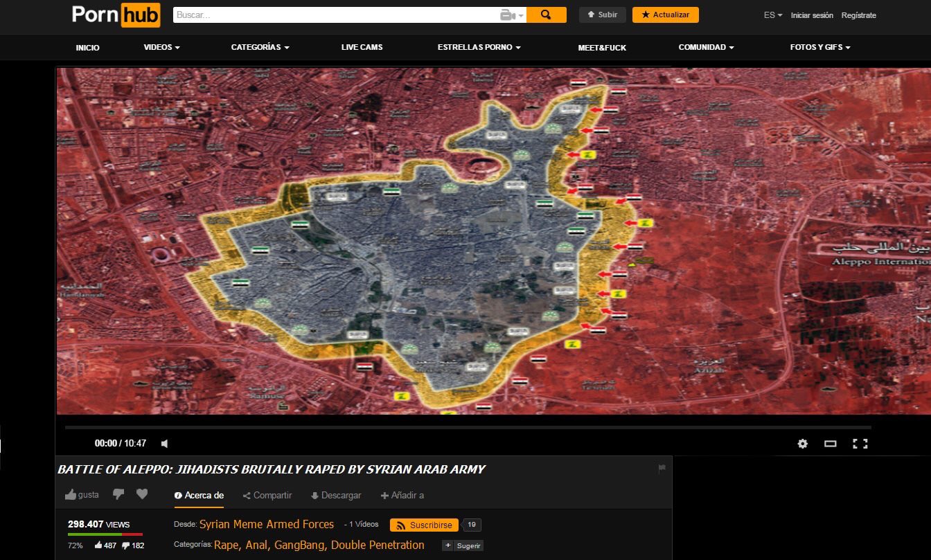The width and height of the screenshot is (931, 560).
Task: Enter fullscreen mode in the player
Action: click(x=860, y=444)
